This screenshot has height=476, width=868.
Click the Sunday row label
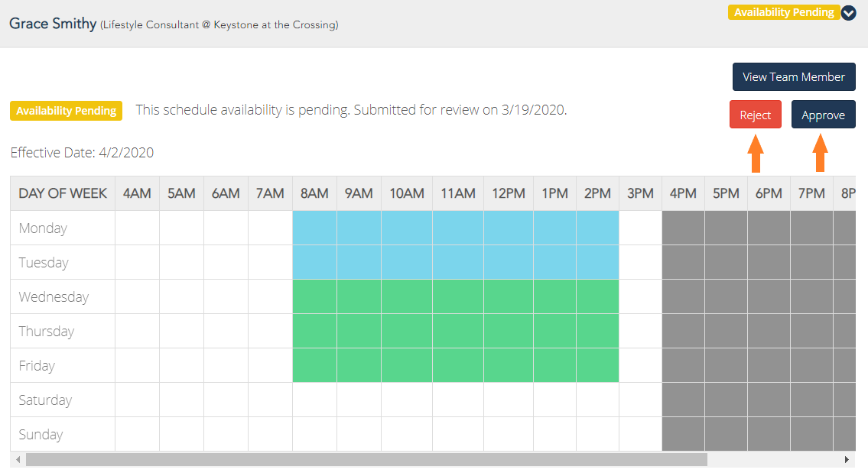(x=41, y=434)
